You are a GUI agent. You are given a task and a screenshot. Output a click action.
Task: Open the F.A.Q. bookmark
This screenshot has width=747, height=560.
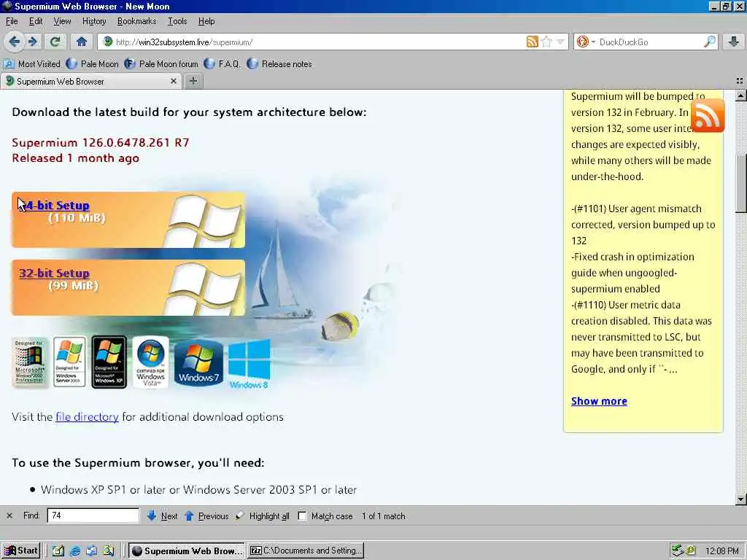[x=222, y=64]
